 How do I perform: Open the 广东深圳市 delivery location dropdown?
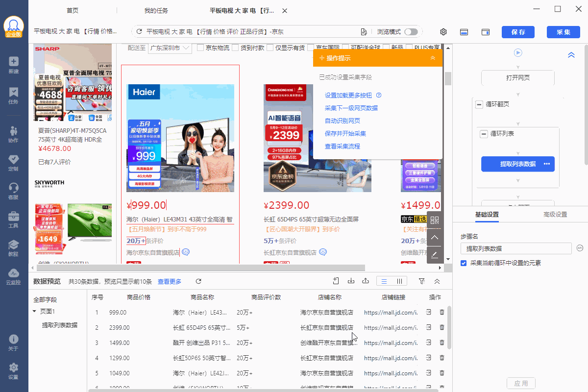click(170, 48)
